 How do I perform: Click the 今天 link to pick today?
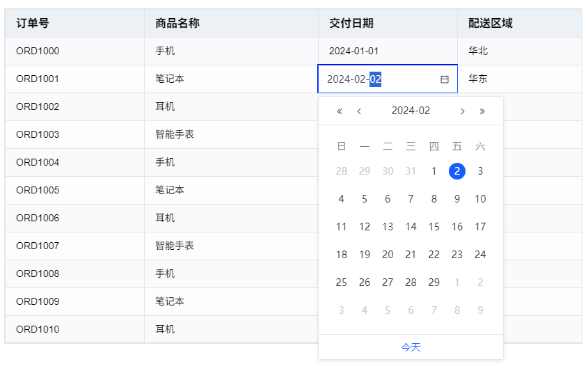coord(411,347)
